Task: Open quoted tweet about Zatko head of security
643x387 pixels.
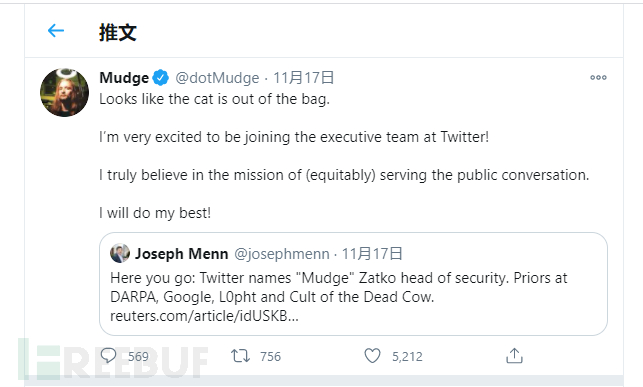Action: tap(353, 284)
